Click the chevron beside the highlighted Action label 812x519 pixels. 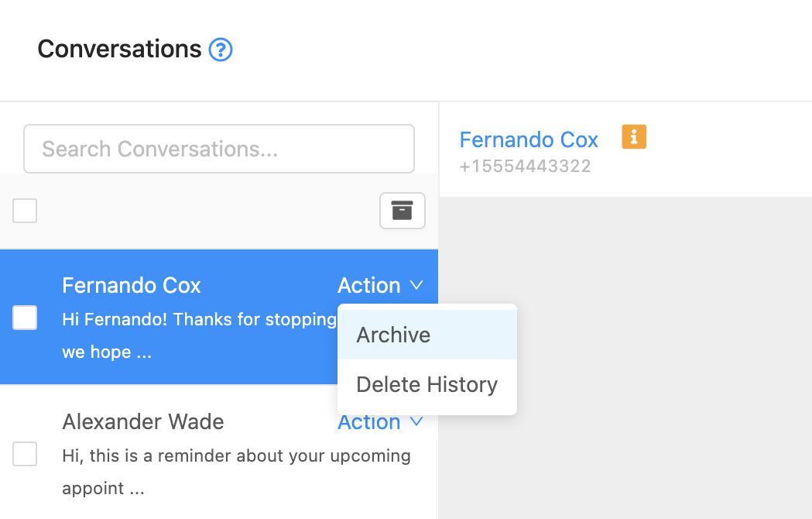pos(416,285)
